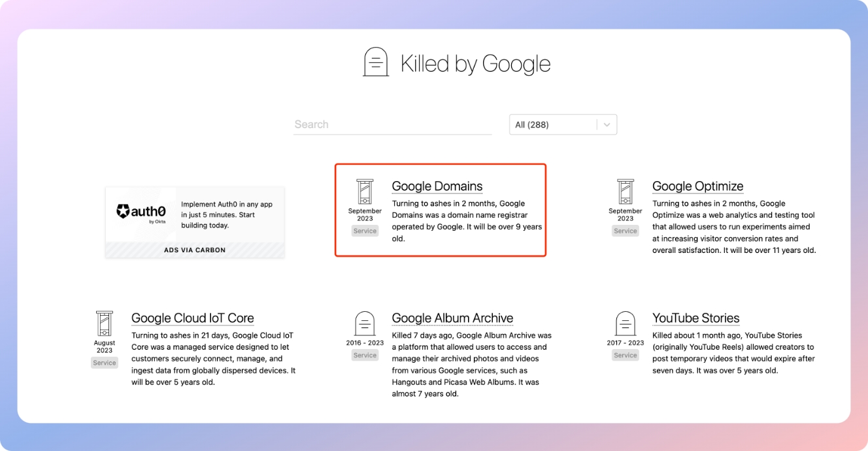
Task: Click the guillotine icon for Google Optimize
Action: 626,192
